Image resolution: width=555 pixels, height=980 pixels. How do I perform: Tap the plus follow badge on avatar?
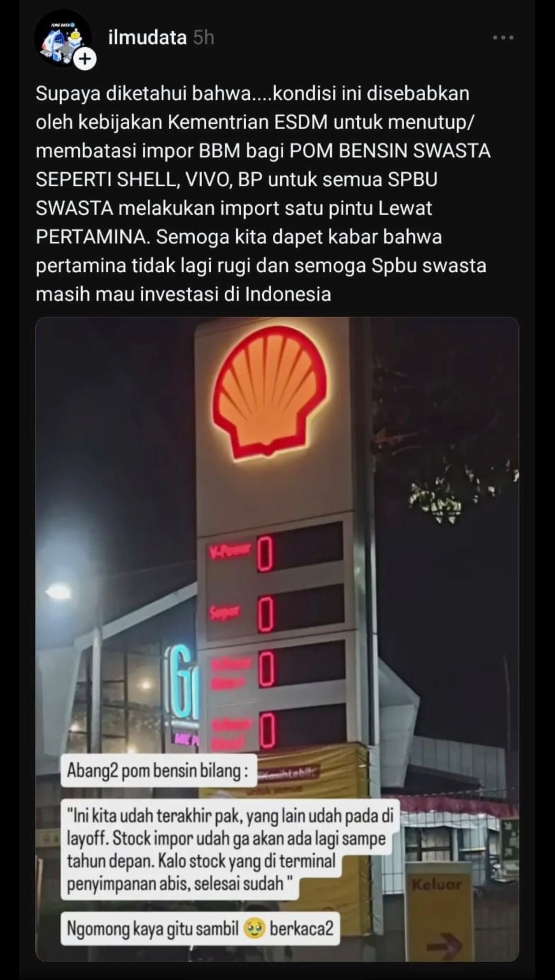tap(84, 59)
